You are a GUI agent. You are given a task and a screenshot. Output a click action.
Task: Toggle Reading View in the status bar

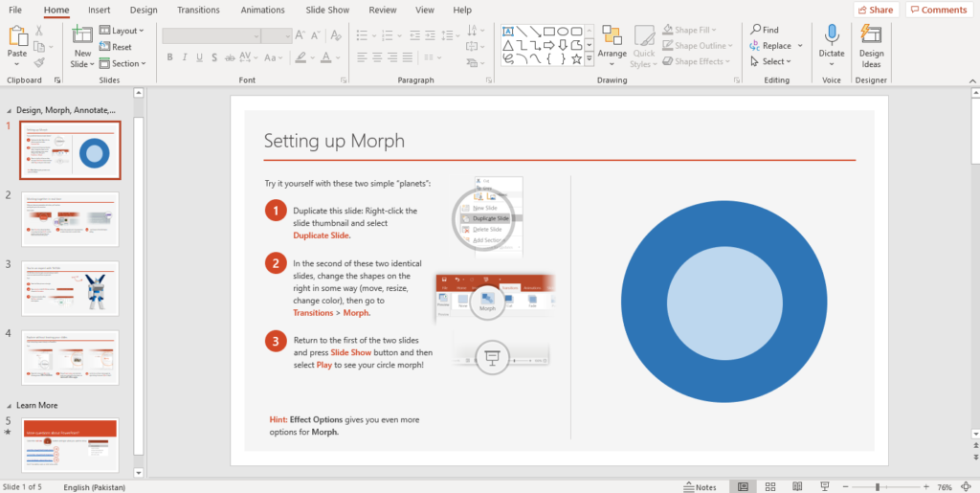coord(796,487)
